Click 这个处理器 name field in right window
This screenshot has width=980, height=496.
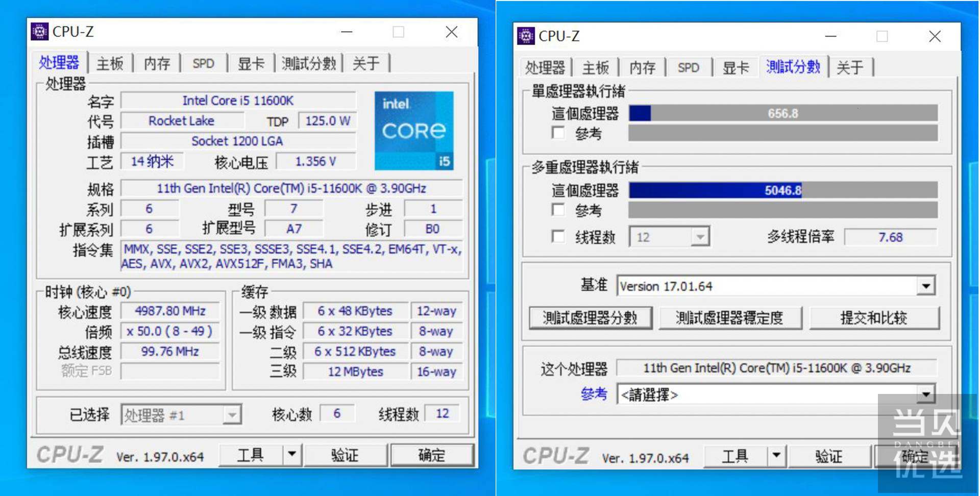[776, 368]
